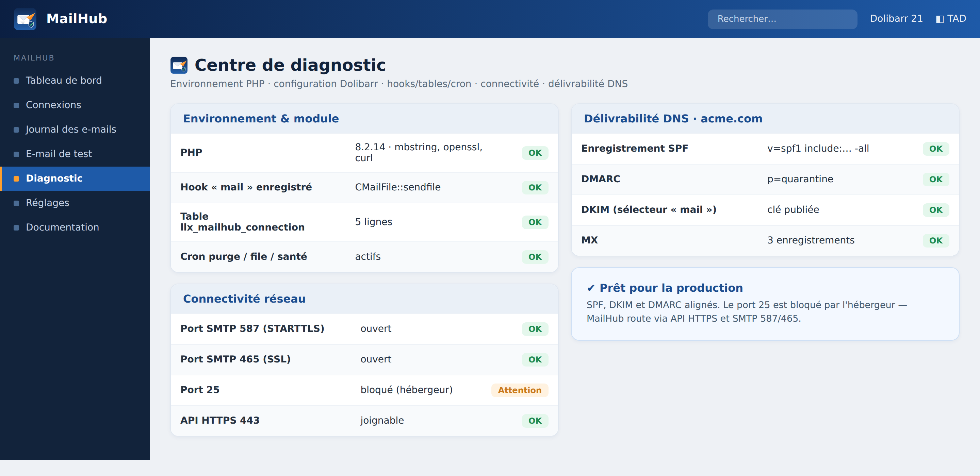Viewport: 980px width, 476px height.
Task: Click the bullet icon beside Connexions
Action: pyautogui.click(x=16, y=105)
